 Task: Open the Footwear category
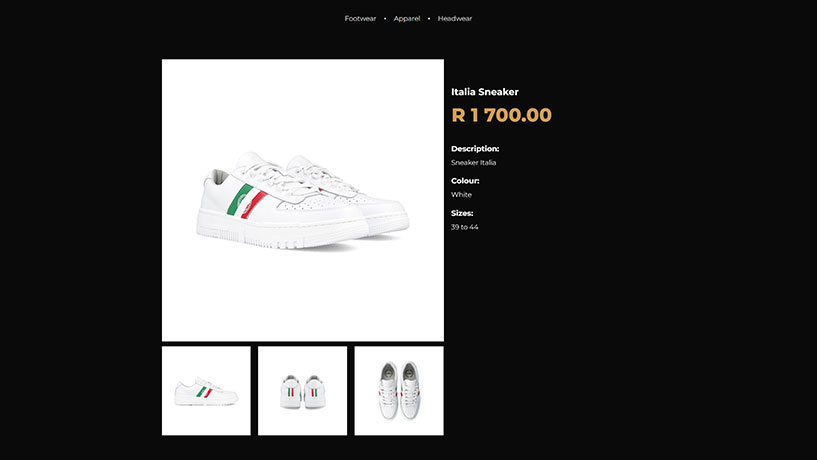click(x=360, y=18)
